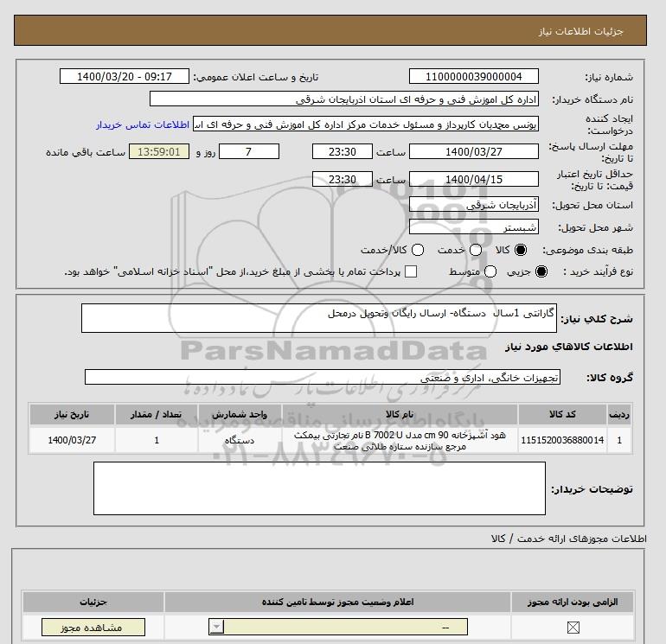Click the kitchen hood product name cell
Screen dimensions: 666x644
click(400, 440)
